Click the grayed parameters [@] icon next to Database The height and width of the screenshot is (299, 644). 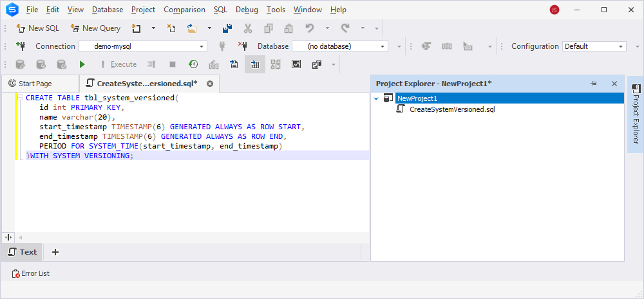coord(447,46)
